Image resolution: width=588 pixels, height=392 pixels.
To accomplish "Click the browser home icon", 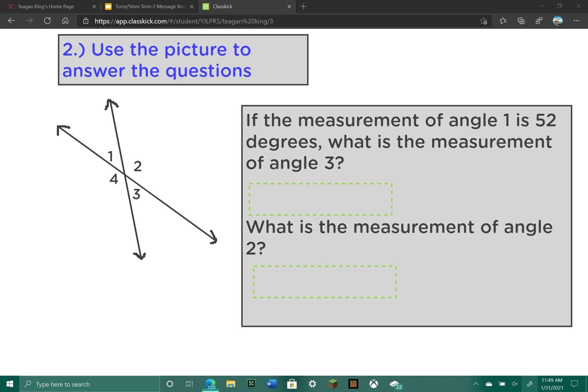I will (65, 21).
